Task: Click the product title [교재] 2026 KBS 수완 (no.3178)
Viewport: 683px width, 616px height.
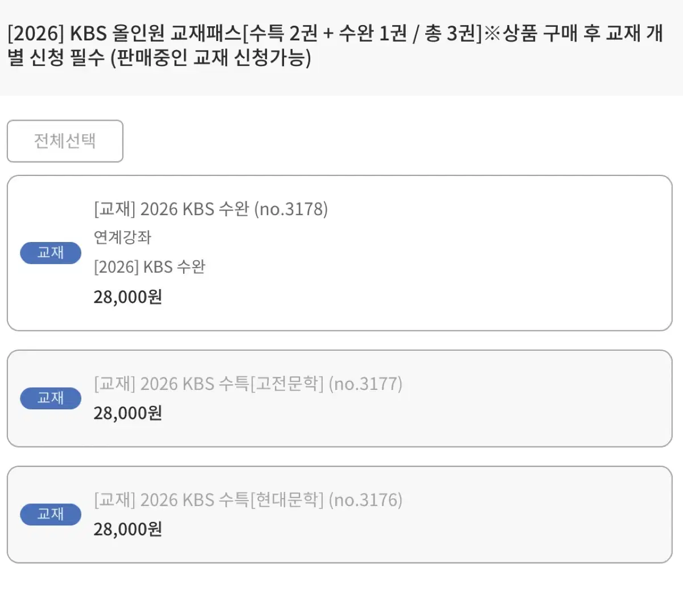Action: point(211,208)
